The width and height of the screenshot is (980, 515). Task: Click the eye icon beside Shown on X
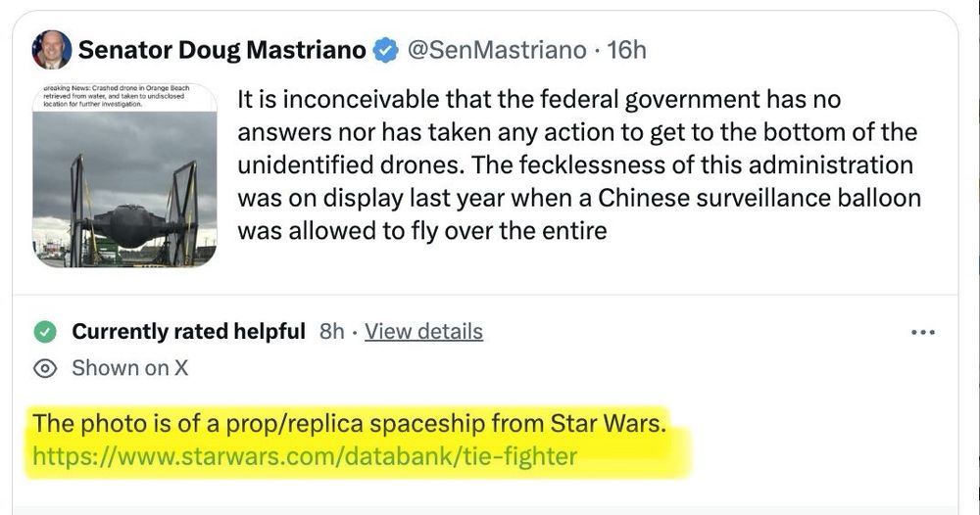click(x=45, y=368)
